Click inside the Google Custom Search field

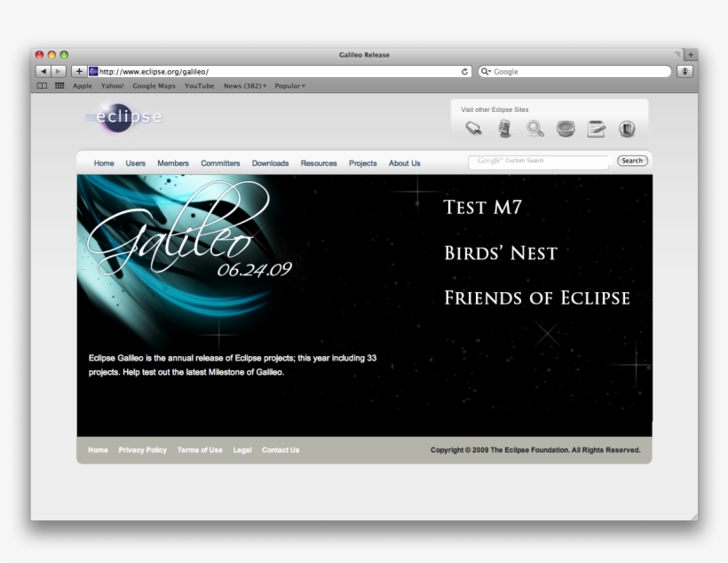tap(536, 161)
